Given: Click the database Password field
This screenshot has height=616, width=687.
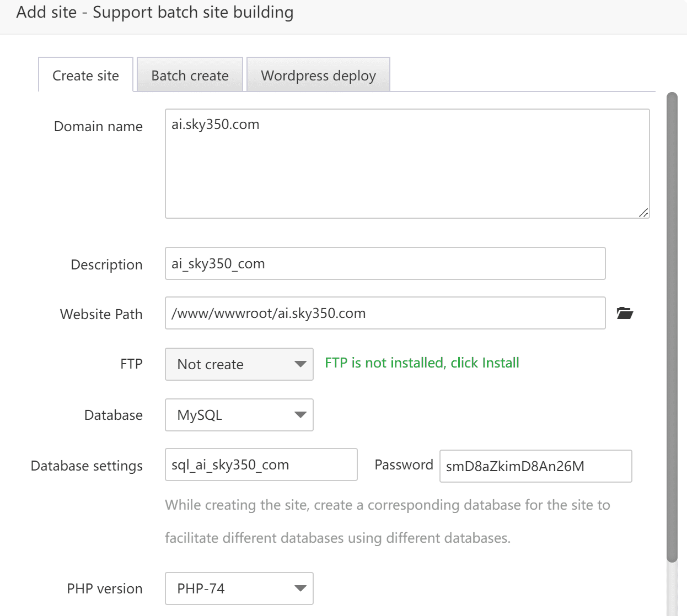Looking at the screenshot, I should pyautogui.click(x=535, y=466).
